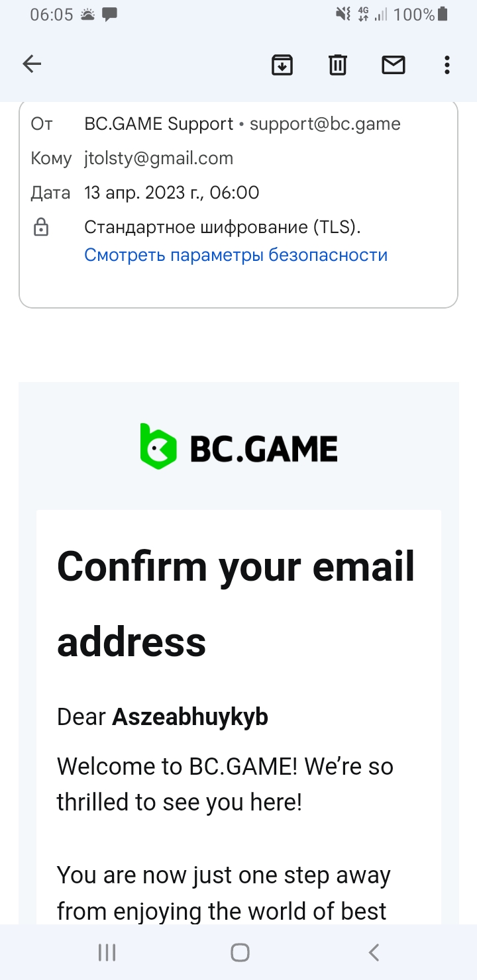The image size is (477, 980).
Task: Delete the email with trash icon
Action: (338, 64)
